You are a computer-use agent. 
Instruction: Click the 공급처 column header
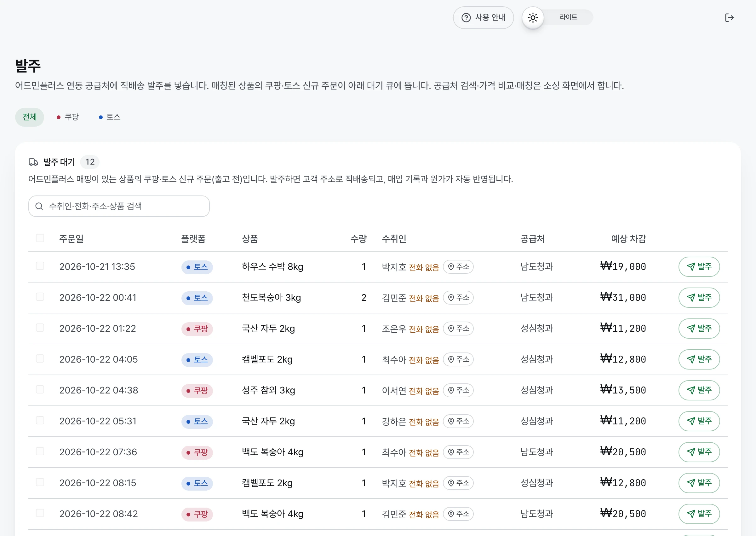tap(532, 239)
